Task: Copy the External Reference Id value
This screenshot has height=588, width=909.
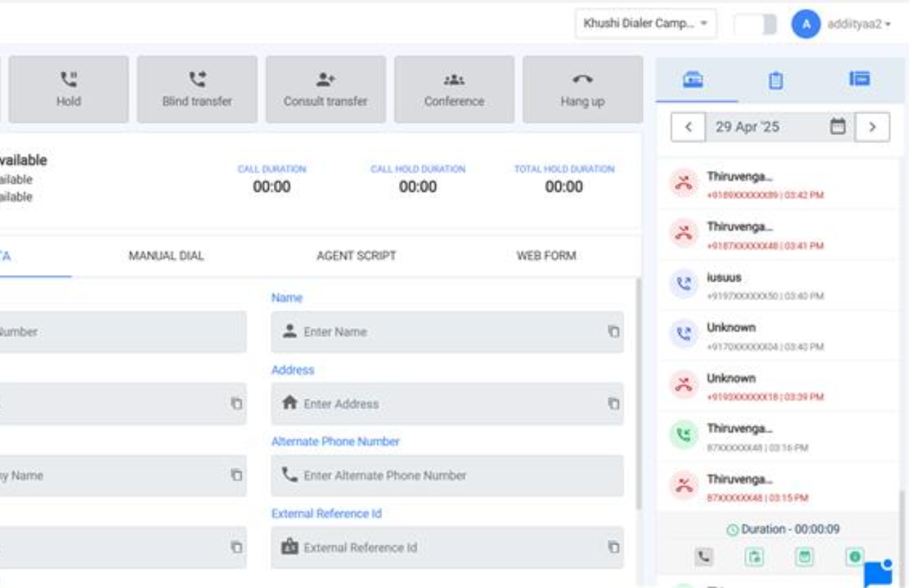Action: [x=613, y=547]
